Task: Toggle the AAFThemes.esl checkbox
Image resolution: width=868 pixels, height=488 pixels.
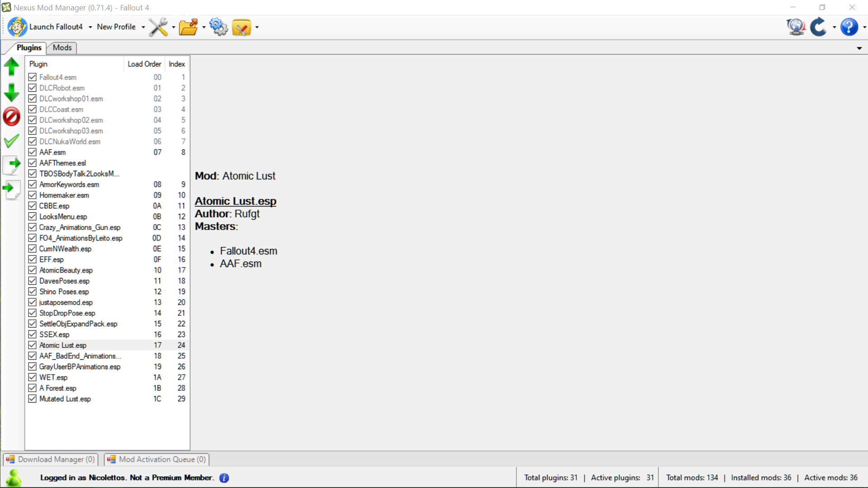Action: [x=33, y=163]
